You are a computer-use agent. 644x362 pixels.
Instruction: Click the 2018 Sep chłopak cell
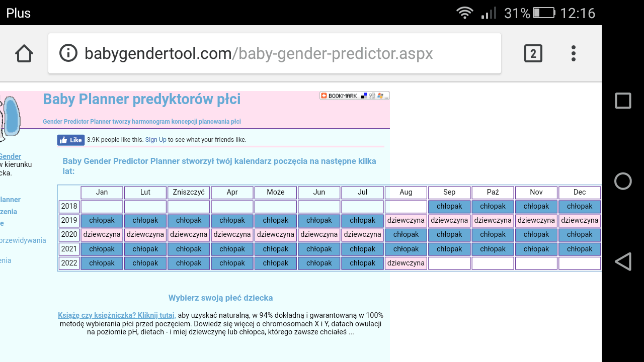tap(449, 206)
